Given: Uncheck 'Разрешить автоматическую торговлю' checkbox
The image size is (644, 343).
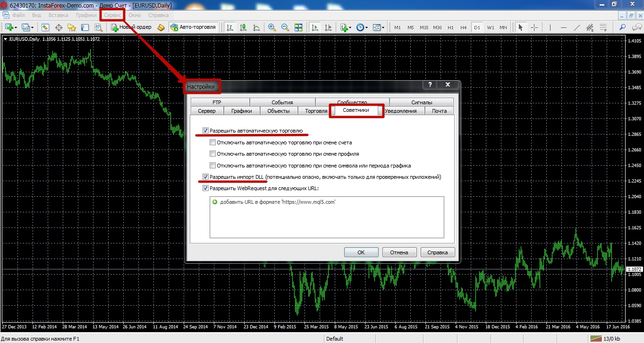Looking at the screenshot, I should click(x=205, y=131).
